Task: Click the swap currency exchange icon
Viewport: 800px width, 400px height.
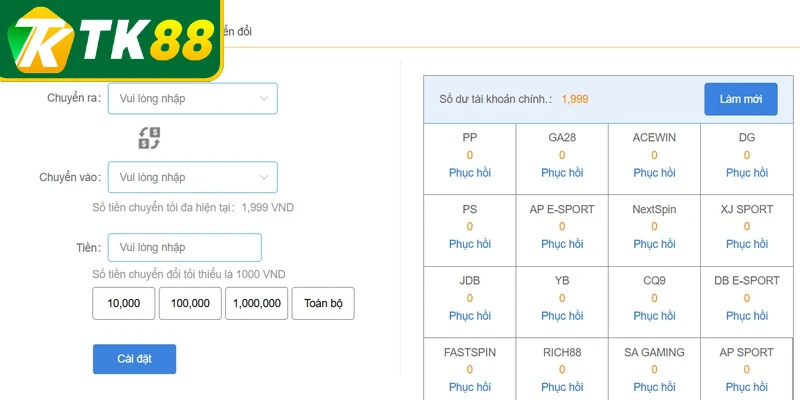Action: [x=149, y=138]
